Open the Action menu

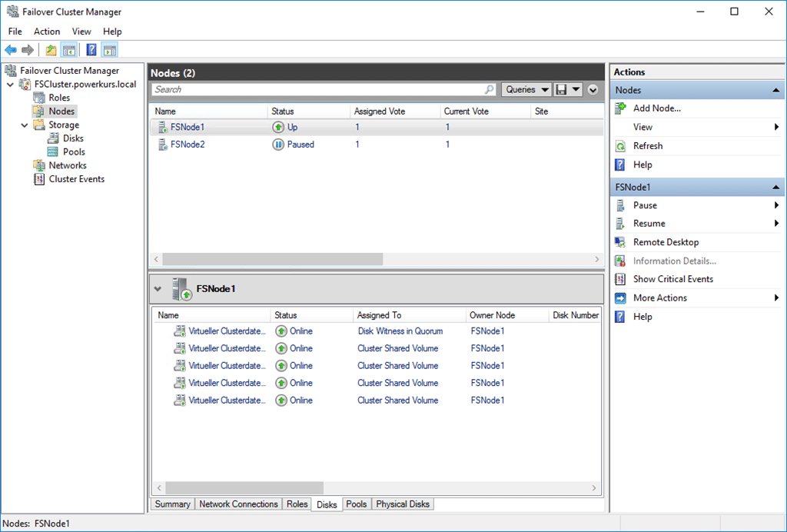coord(47,31)
